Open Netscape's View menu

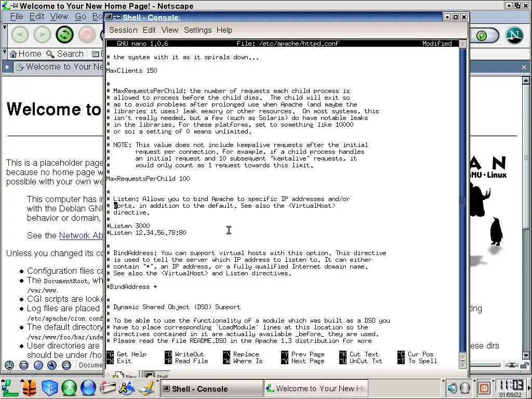click(x=59, y=16)
